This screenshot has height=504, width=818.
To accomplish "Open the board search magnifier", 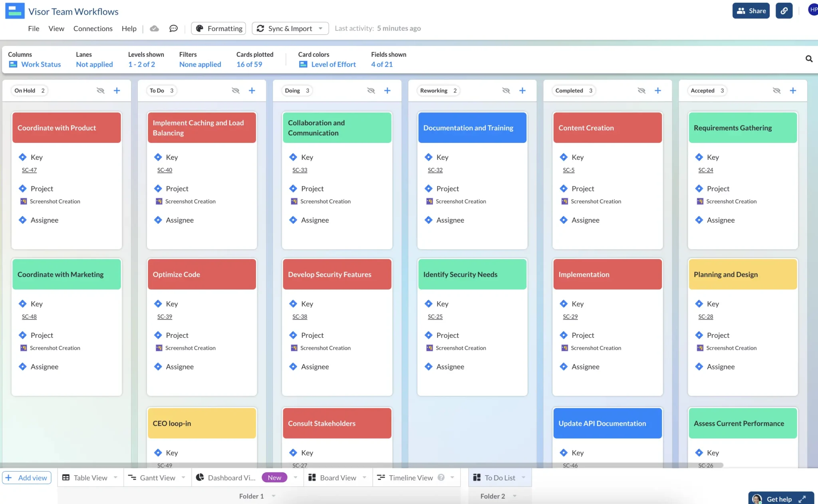I will (x=809, y=59).
